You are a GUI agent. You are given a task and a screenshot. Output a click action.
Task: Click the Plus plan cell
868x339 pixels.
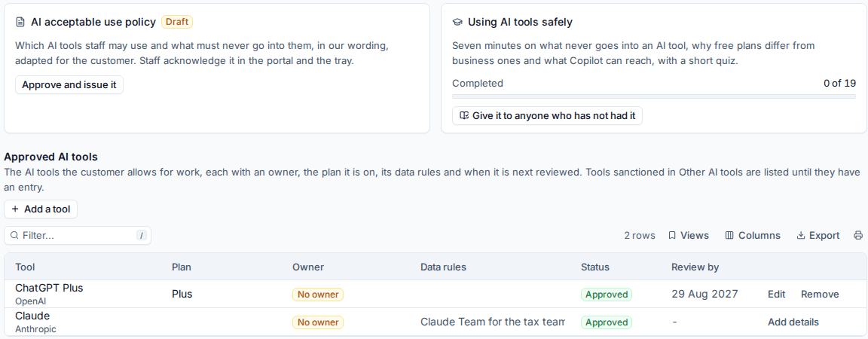click(x=182, y=294)
